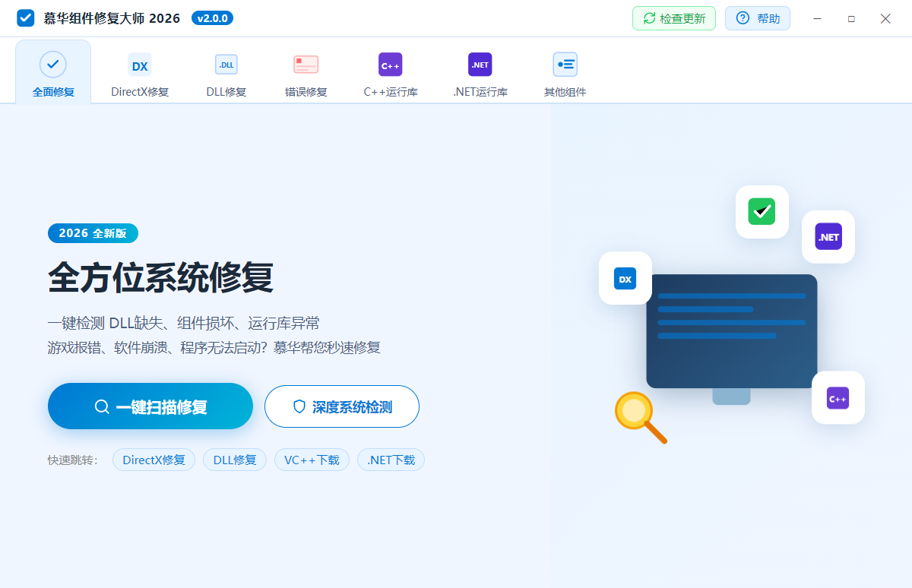Close the application window

[x=885, y=18]
